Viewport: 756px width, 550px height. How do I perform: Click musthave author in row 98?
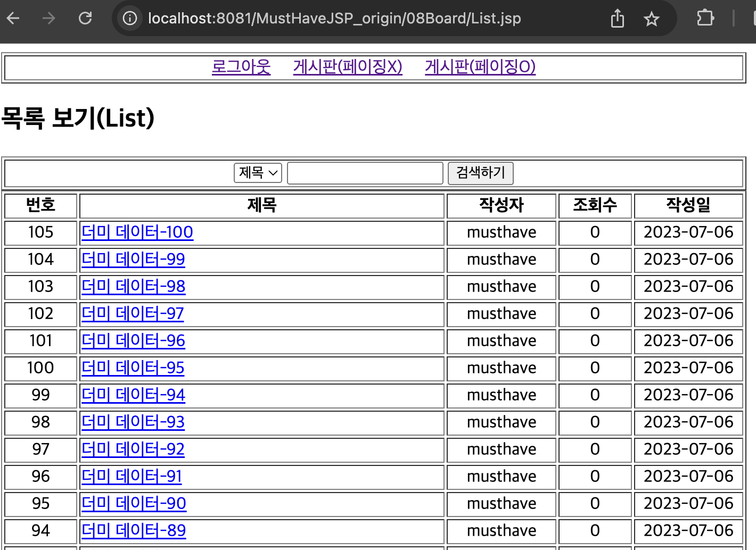click(502, 422)
